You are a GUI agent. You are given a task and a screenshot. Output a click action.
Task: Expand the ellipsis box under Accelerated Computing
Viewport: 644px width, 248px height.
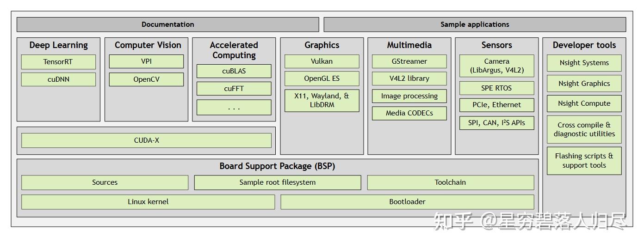click(x=234, y=108)
